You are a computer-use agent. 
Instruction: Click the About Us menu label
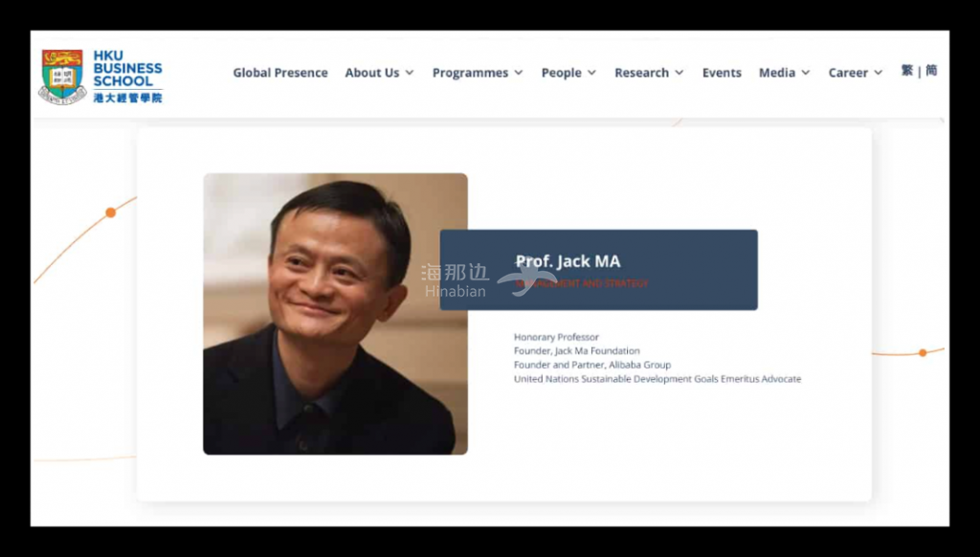[x=371, y=73]
